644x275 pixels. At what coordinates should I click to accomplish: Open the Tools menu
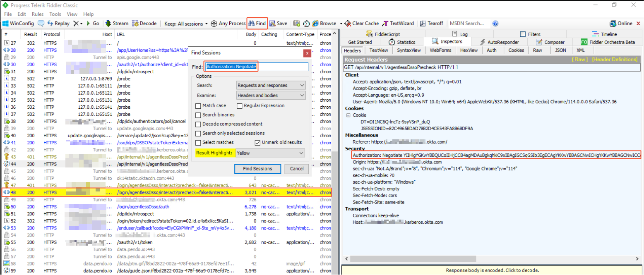point(55,14)
